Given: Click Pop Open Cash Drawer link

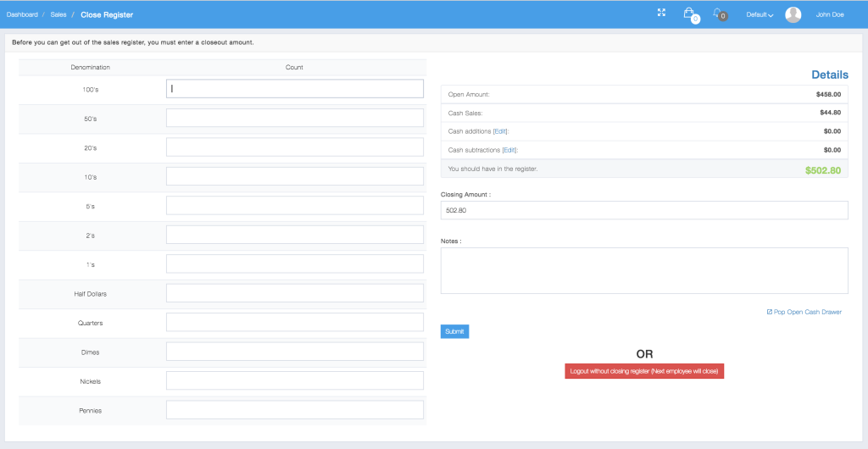Looking at the screenshot, I should click(x=807, y=312).
